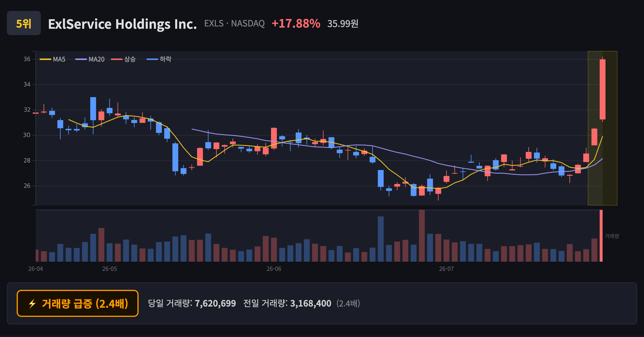Click the +17.88% change value
This screenshot has width=644, height=337.
[296, 24]
